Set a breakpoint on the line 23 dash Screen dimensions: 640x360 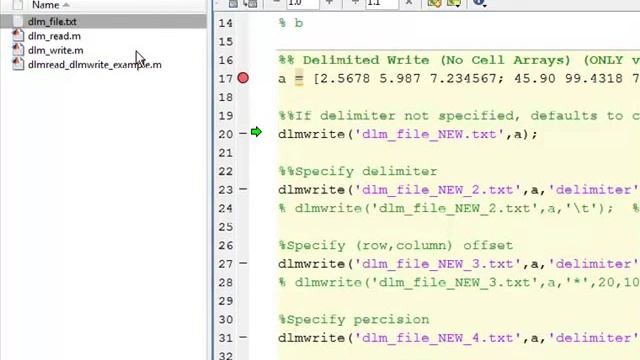click(x=243, y=189)
